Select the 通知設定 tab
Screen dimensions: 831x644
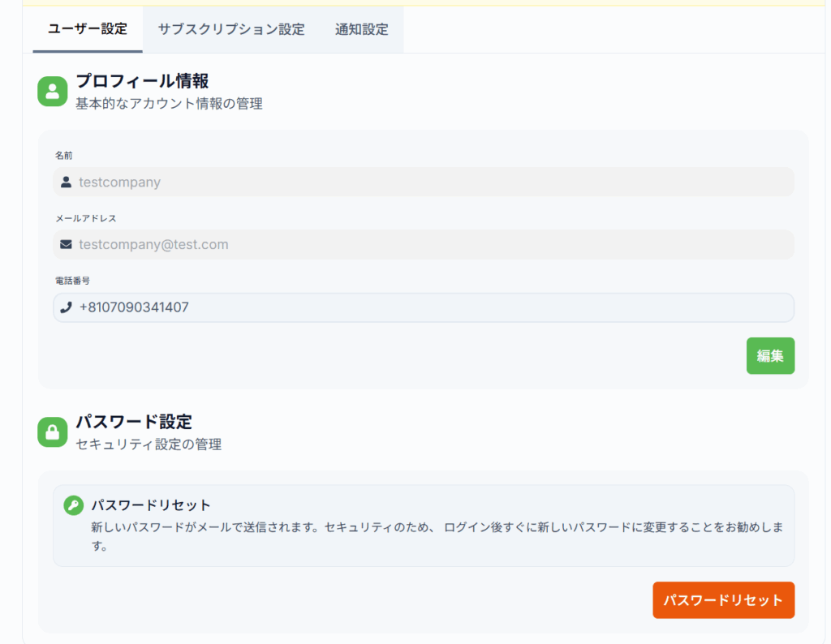[361, 29]
